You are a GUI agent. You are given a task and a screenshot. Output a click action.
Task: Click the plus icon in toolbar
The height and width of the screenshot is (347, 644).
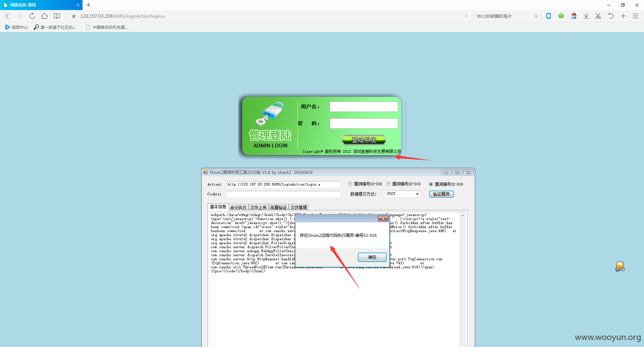click(x=623, y=16)
